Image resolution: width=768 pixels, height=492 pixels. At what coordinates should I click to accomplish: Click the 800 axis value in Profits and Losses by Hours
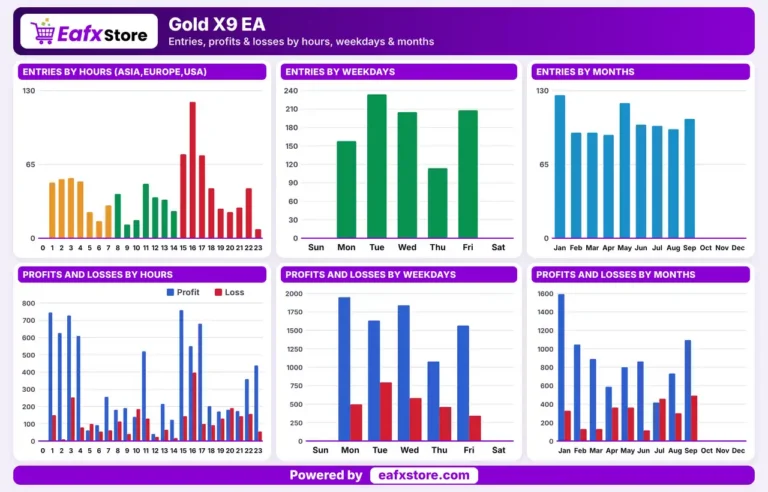[29, 303]
